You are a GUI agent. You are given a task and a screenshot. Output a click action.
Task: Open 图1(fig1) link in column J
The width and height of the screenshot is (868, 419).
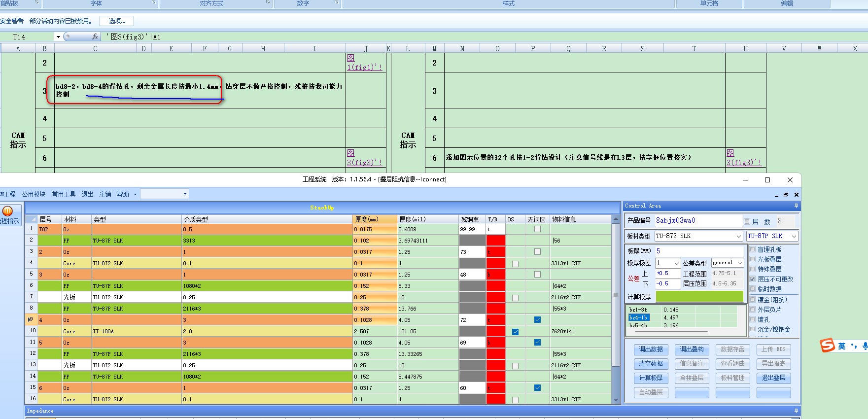pyautogui.click(x=364, y=63)
